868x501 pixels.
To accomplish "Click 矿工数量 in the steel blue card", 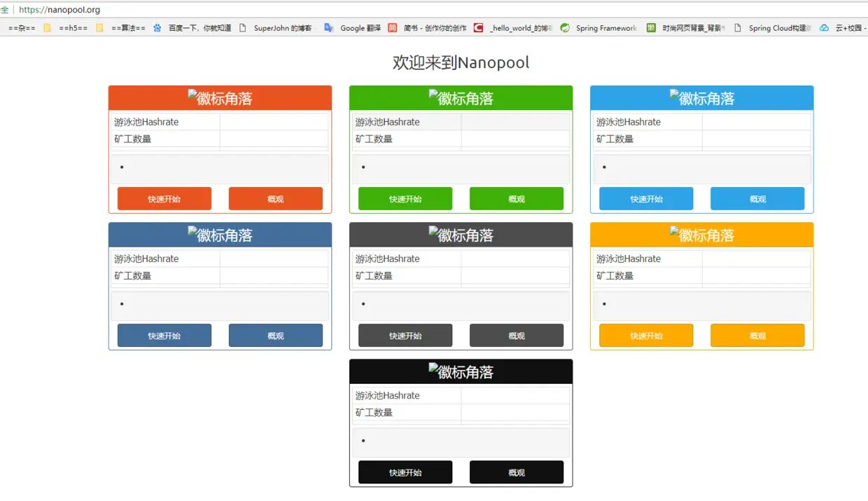I will (133, 275).
